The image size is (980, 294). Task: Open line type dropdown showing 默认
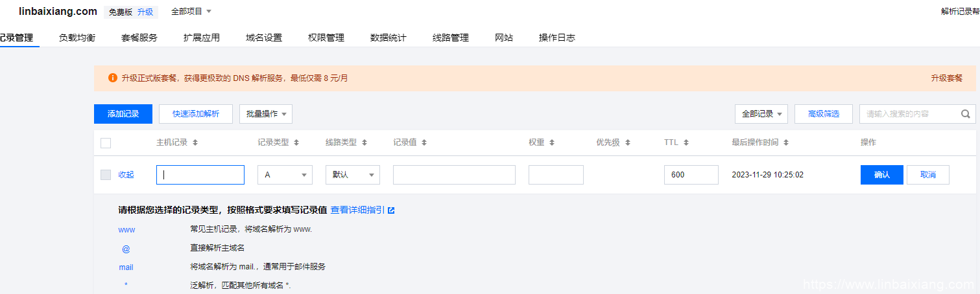pyautogui.click(x=353, y=175)
